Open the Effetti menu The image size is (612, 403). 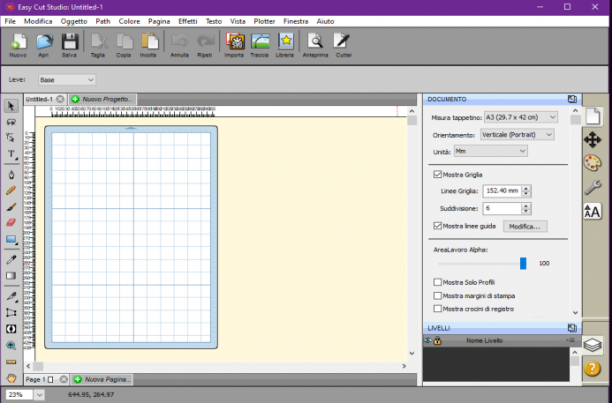(188, 21)
